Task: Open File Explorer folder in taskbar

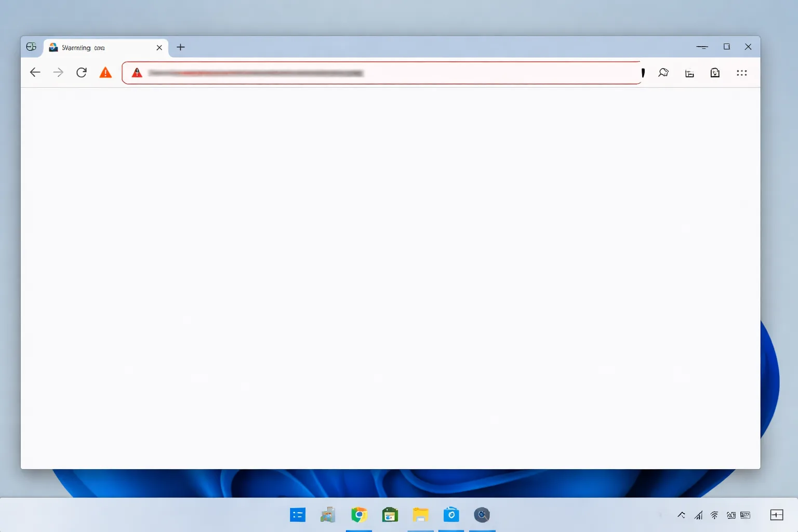Action: 420,515
